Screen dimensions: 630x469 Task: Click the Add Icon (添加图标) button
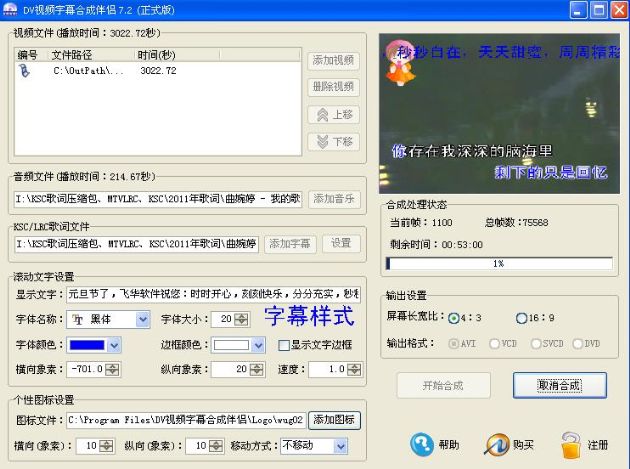point(334,420)
